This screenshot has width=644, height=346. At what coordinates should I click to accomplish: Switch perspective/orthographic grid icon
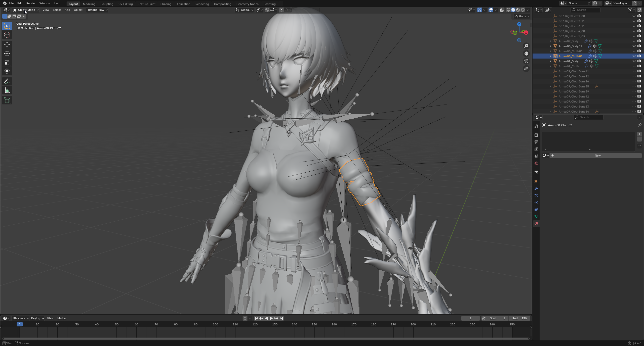[x=526, y=69]
